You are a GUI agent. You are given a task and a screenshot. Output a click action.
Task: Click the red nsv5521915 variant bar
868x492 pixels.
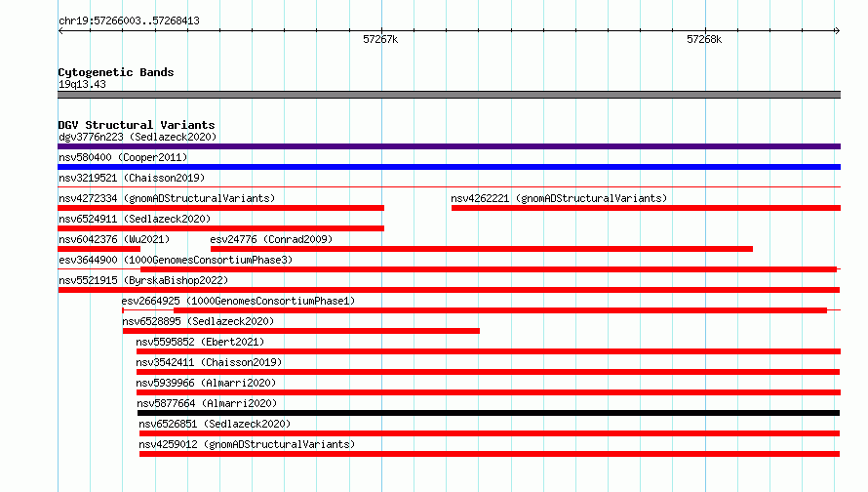point(449,290)
